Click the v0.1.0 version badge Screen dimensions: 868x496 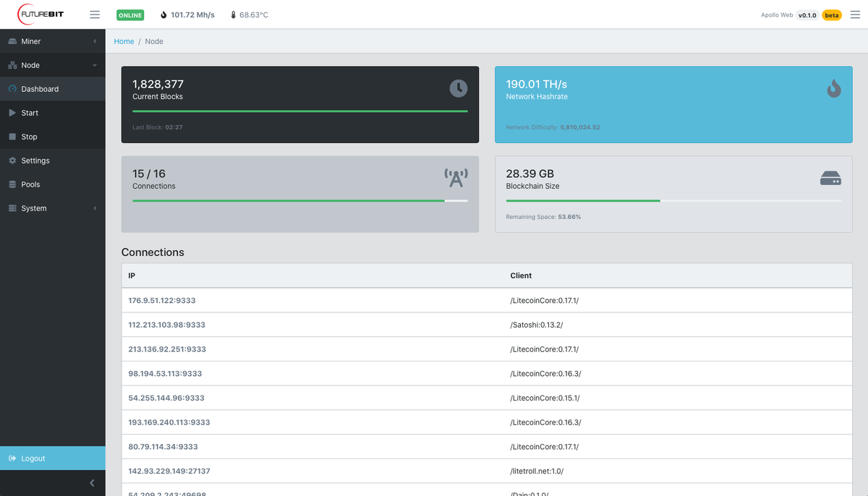coord(807,14)
